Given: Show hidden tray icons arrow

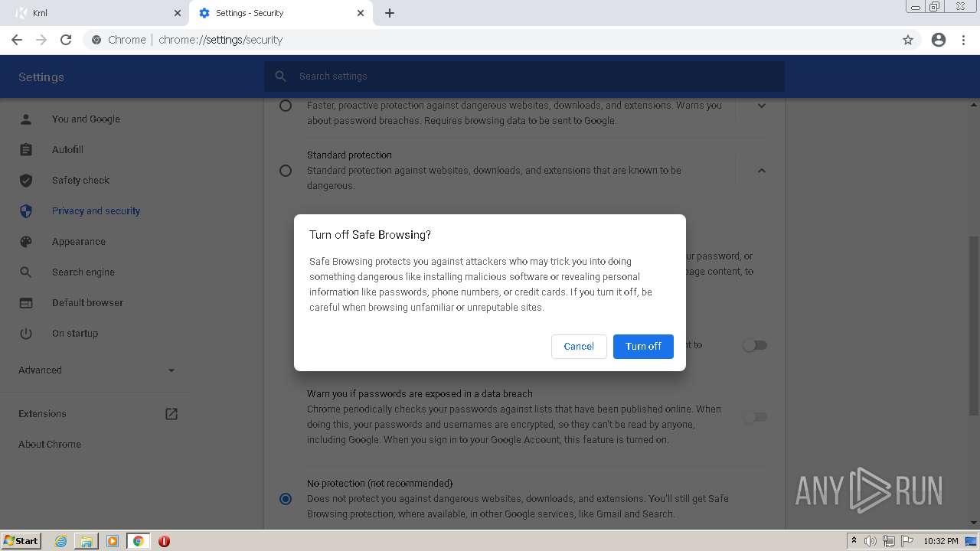Looking at the screenshot, I should click(854, 540).
